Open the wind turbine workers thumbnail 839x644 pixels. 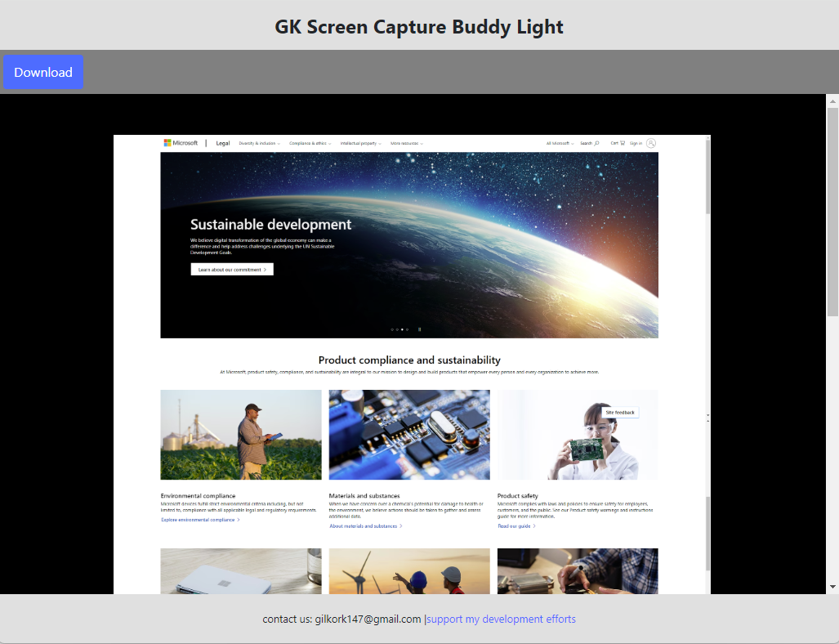(409, 571)
